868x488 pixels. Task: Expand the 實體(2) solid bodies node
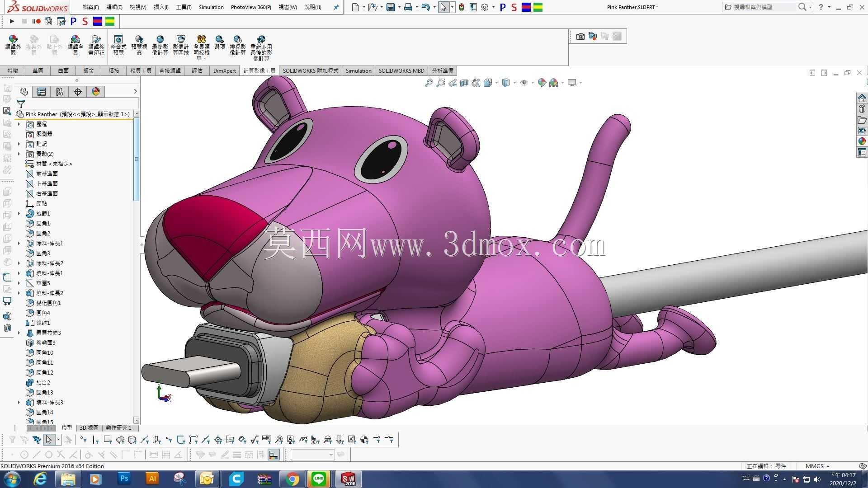19,154
